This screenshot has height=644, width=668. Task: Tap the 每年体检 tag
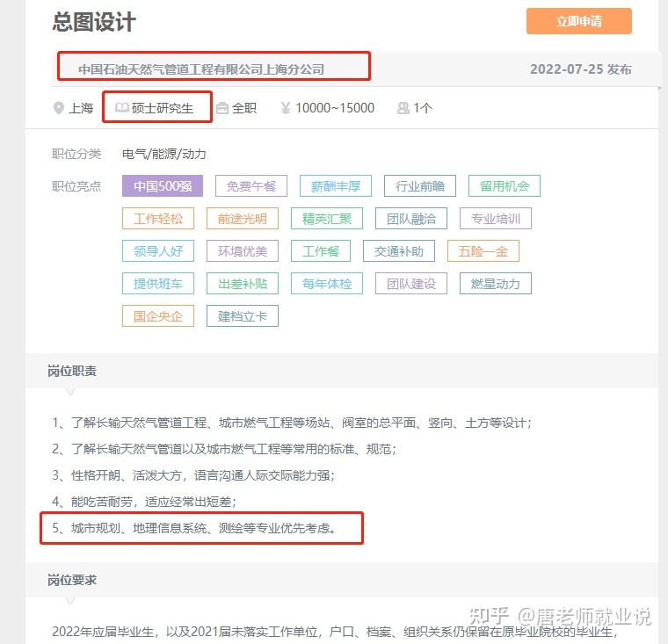coord(327,283)
